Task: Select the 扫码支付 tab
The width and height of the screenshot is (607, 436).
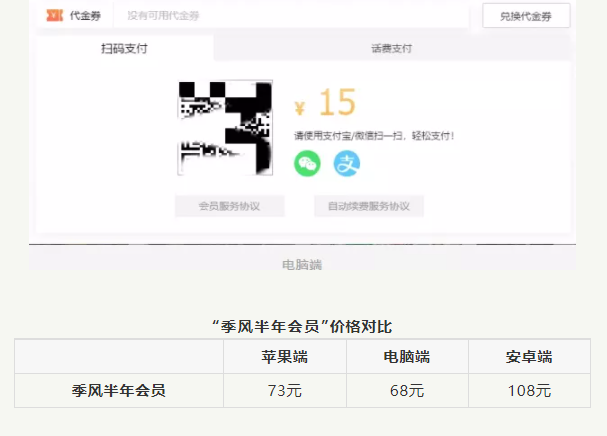Action: pyautogui.click(x=124, y=48)
